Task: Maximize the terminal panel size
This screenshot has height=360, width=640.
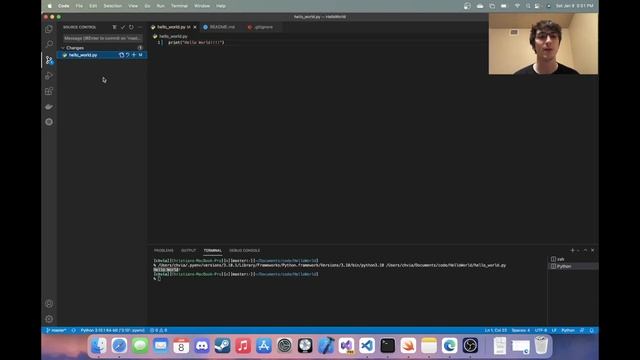Action: [x=585, y=250]
